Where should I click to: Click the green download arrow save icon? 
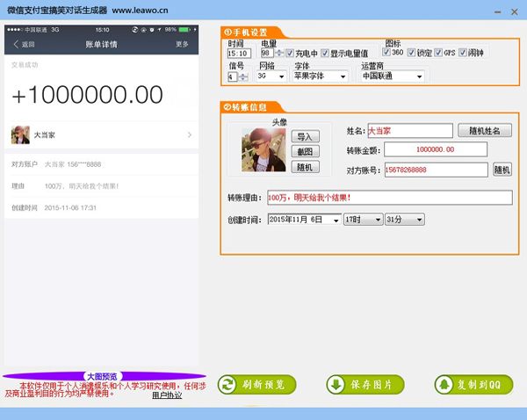click(x=336, y=384)
